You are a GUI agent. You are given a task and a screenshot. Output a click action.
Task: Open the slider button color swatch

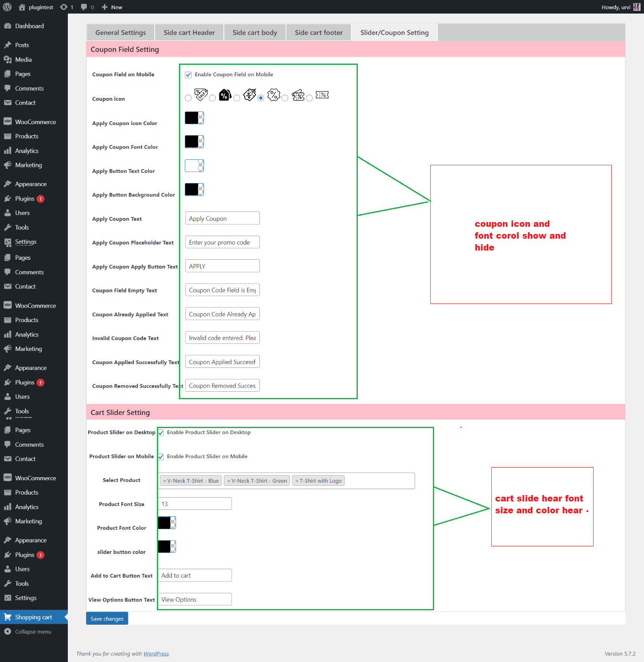[167, 547]
